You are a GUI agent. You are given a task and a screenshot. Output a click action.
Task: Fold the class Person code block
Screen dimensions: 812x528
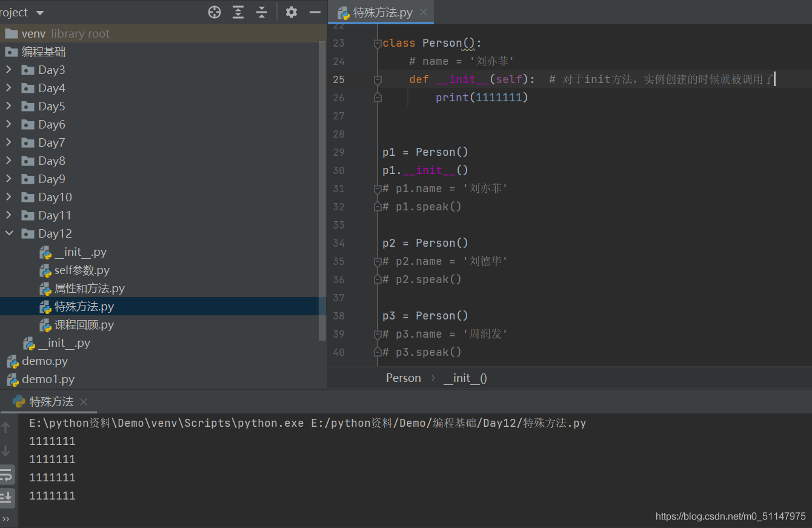(378, 43)
